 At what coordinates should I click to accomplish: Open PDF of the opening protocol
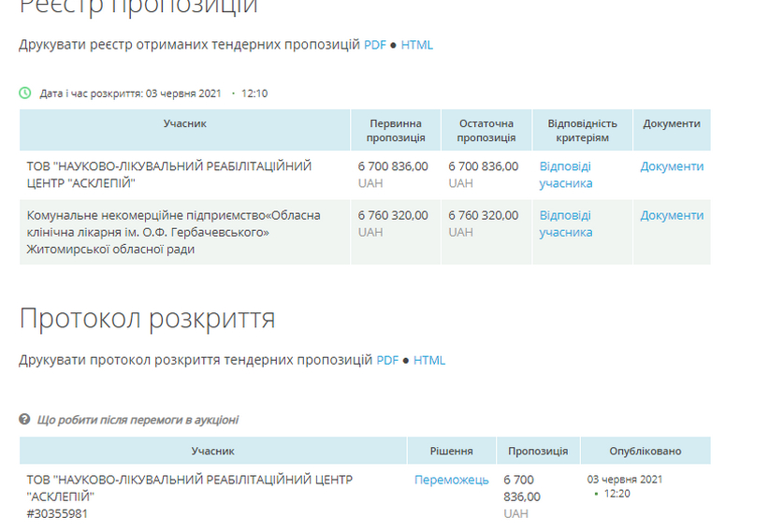pos(387,360)
